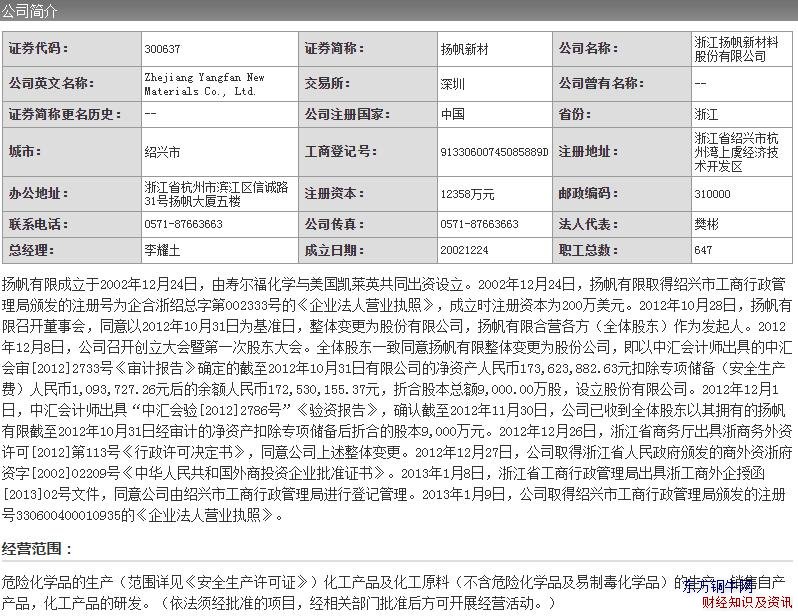Click the 经营范围 section heading
This screenshot has width=798, height=616.
click(x=37, y=549)
